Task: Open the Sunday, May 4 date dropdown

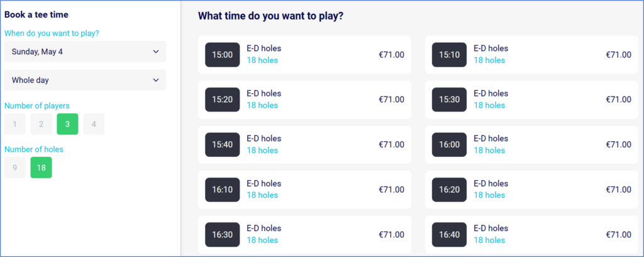Action: click(x=85, y=52)
